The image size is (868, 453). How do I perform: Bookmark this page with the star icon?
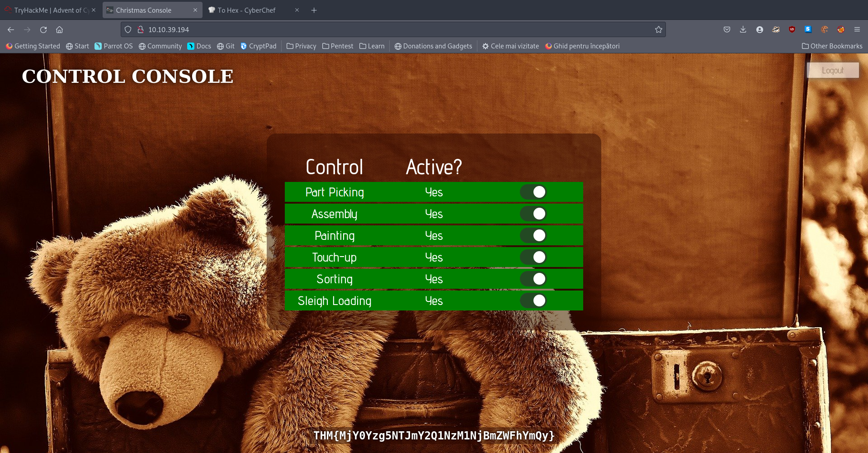click(x=658, y=30)
